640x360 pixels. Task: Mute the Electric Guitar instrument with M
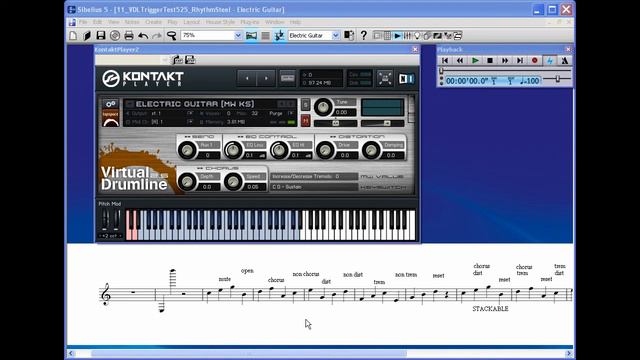[305, 120]
